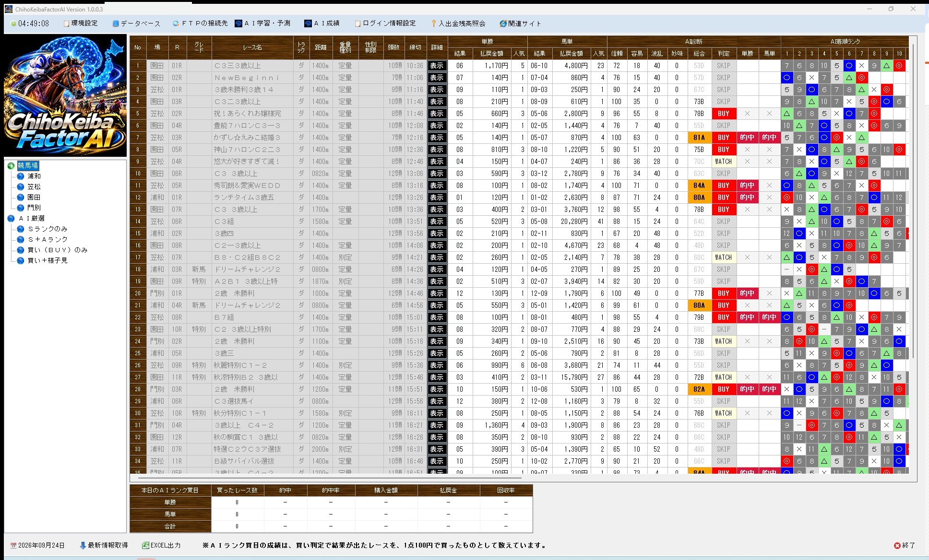
Task: Open the ＡＩ学習・予測 toolbar item
Action: 262,23
